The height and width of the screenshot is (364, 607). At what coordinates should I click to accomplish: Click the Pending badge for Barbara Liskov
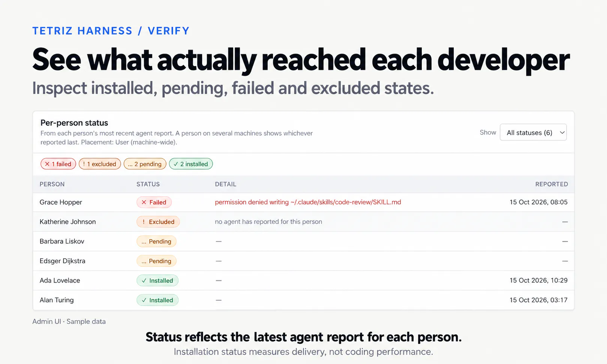156,241
